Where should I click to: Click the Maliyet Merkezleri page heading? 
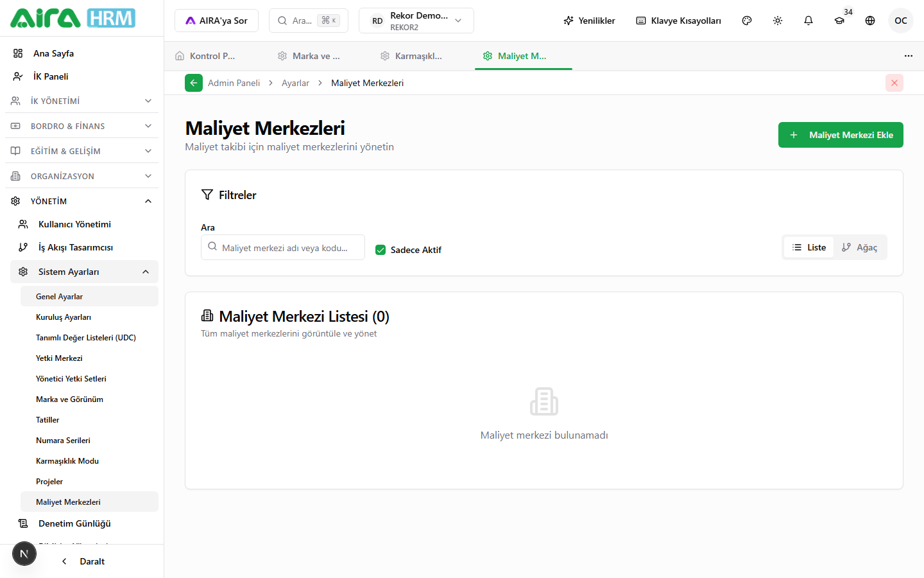265,128
